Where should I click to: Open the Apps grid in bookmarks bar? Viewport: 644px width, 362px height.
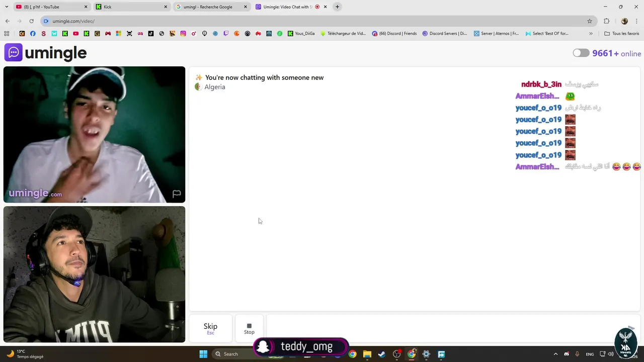7,34
